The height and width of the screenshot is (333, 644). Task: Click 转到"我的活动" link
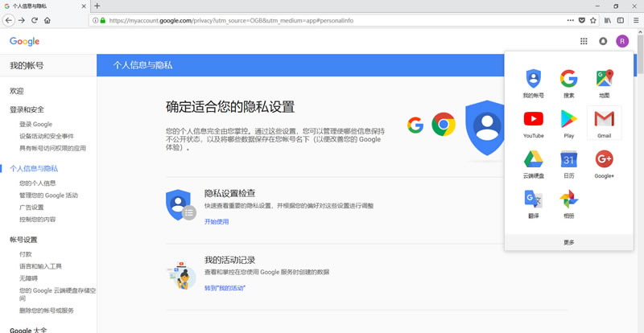(x=225, y=288)
